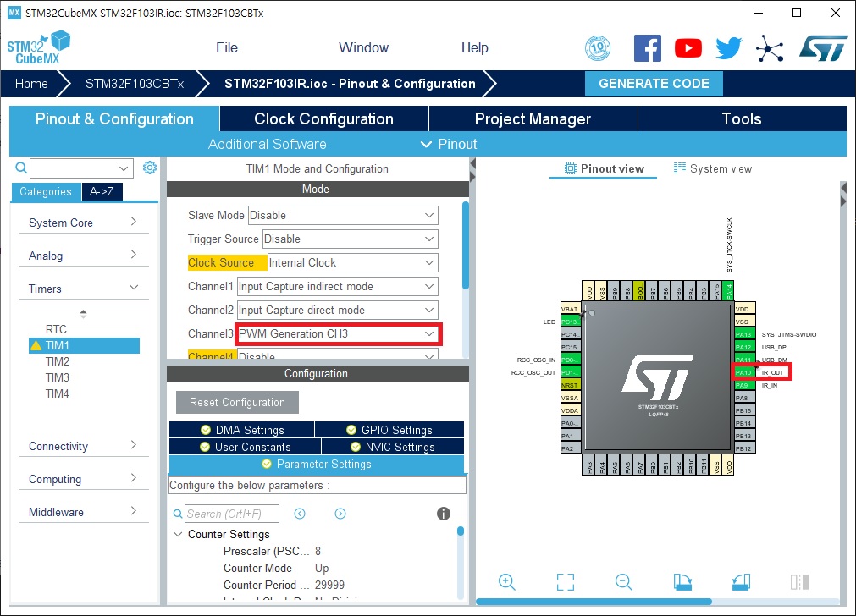Open the User Constants tab

tap(246, 447)
